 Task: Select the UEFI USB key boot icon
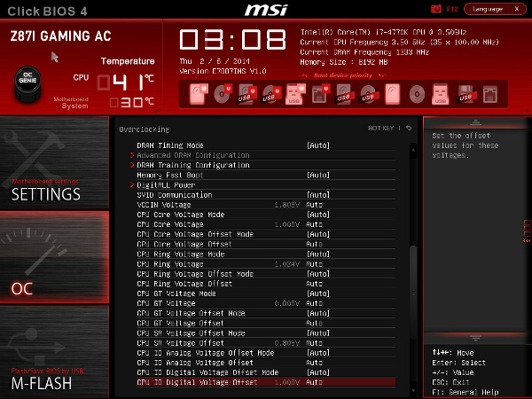[x=294, y=94]
